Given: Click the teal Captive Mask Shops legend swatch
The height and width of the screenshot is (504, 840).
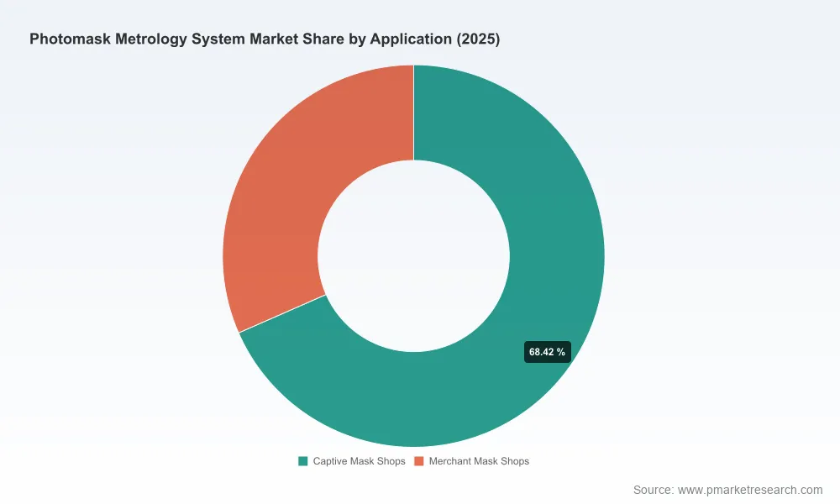Looking at the screenshot, I should [x=303, y=461].
